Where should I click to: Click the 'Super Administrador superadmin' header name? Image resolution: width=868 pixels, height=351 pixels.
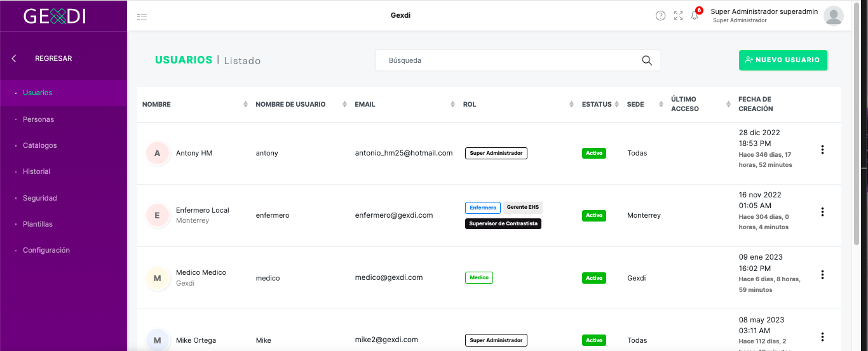pyautogui.click(x=764, y=11)
